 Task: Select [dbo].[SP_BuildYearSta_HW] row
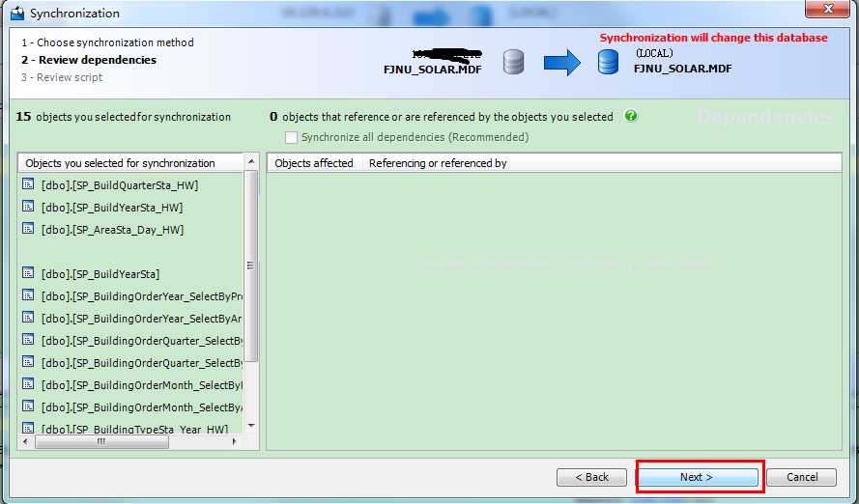[x=130, y=208]
